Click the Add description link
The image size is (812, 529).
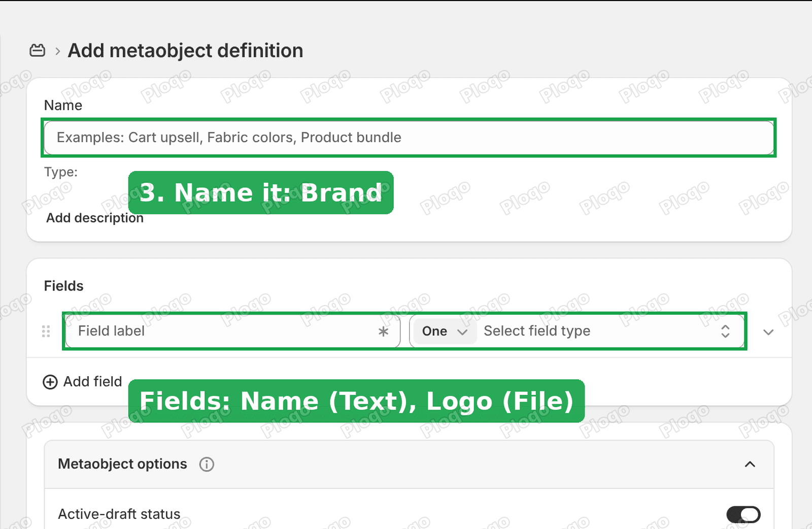(95, 218)
